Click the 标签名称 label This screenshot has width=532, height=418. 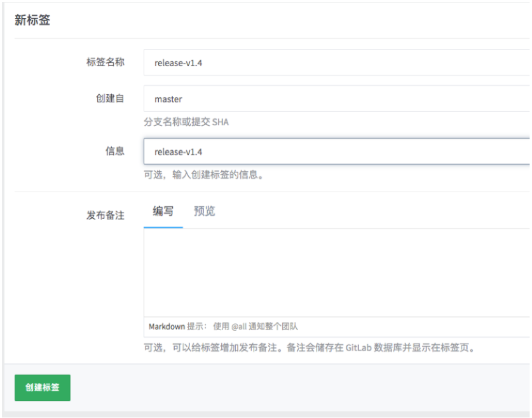(x=105, y=62)
